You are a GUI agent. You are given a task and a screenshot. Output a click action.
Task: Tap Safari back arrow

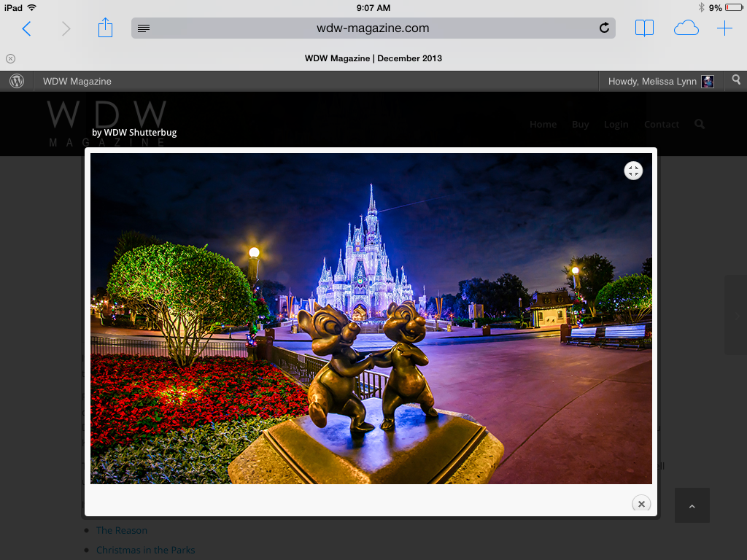coord(27,28)
